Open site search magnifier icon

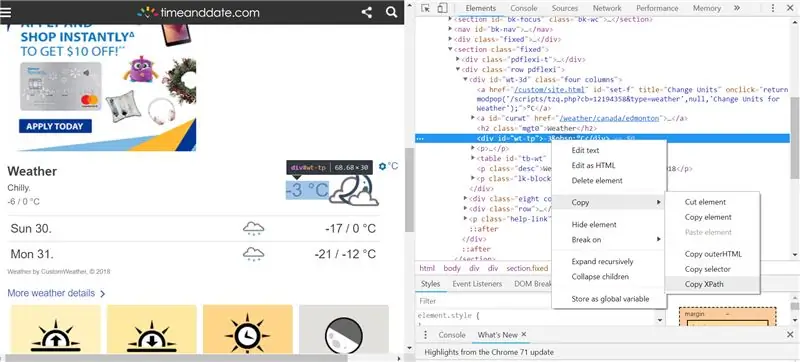[391, 12]
